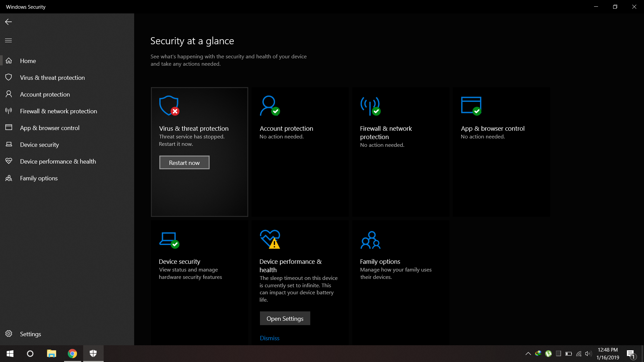This screenshot has width=644, height=362.
Task: Open Device performance & health in the sidebar
Action: pos(67,161)
